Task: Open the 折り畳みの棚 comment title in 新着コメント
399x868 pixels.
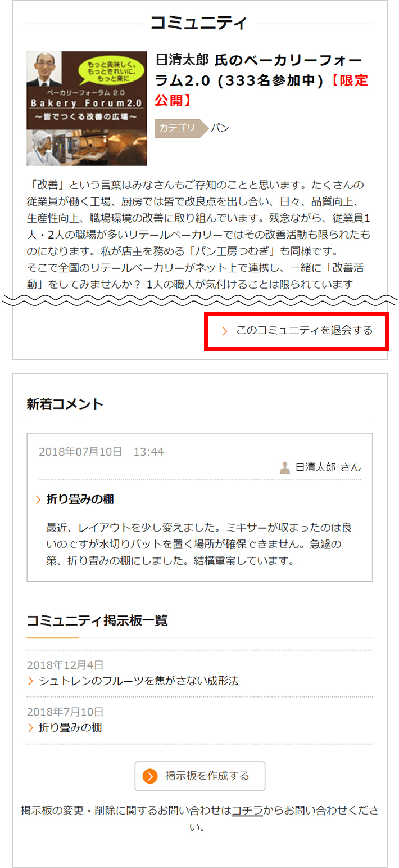Action: pos(80,500)
